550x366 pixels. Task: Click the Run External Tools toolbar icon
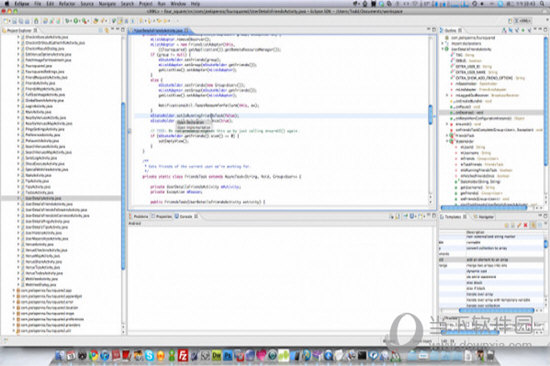click(85, 21)
